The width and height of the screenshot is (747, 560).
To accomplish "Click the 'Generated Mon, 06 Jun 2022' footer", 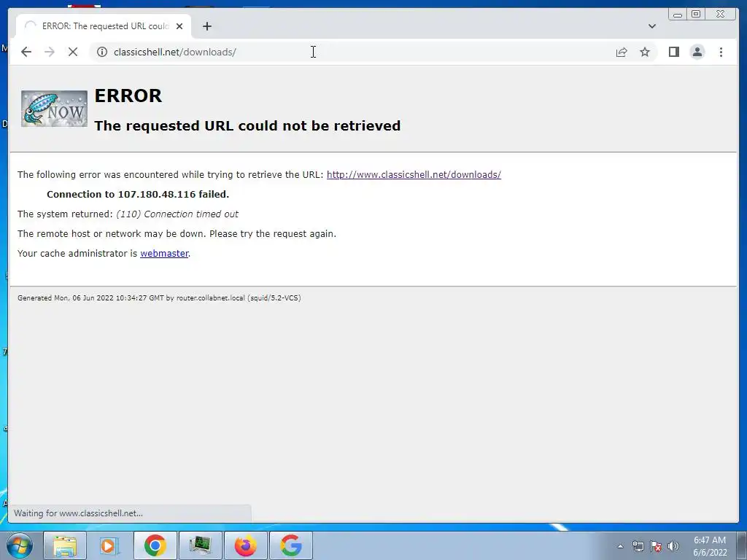I will point(159,298).
